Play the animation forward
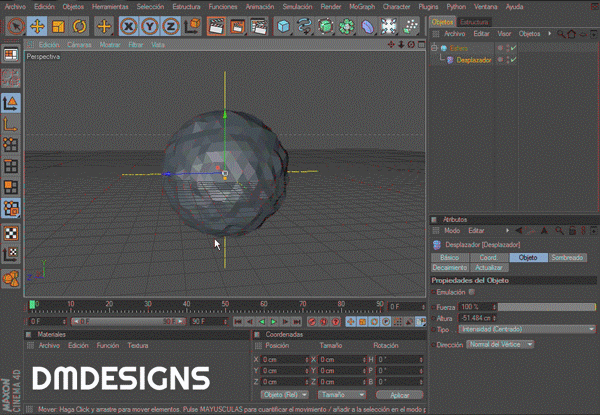 click(x=274, y=322)
